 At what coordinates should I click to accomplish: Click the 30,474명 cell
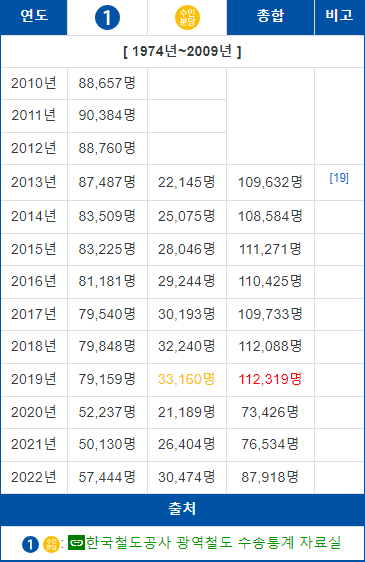coord(186,477)
